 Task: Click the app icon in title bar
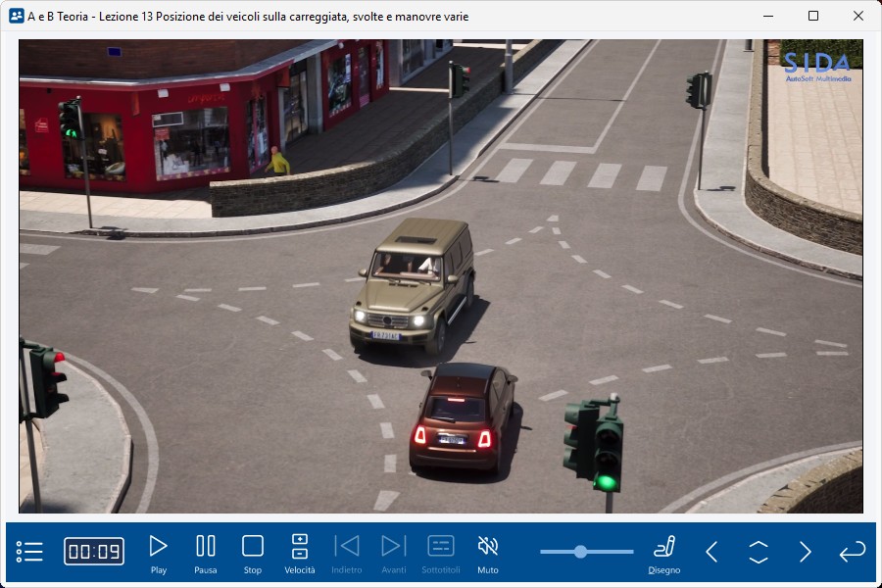coord(16,16)
